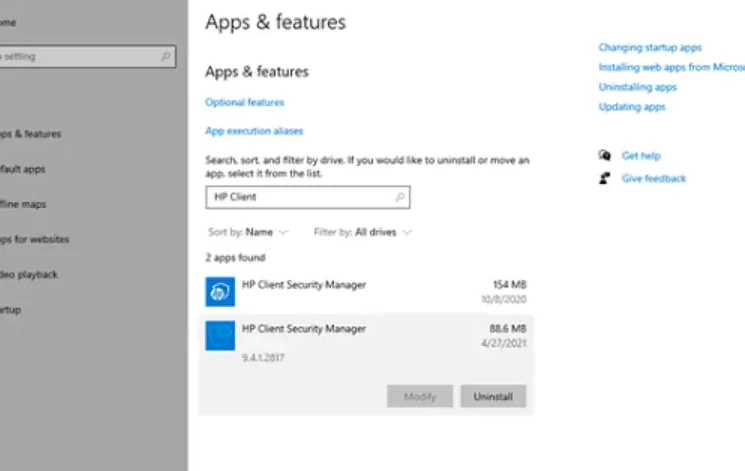The image size is (745, 471).
Task: Click the second HP Client Security Manager icon
Action: pos(220,336)
